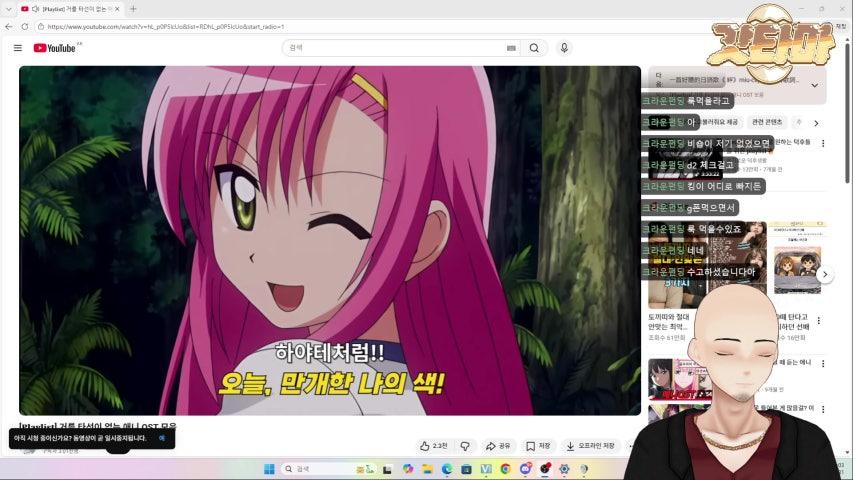Viewport: 853px width, 480px height.
Task: Focus the YouTube search box
Action: pos(401,48)
